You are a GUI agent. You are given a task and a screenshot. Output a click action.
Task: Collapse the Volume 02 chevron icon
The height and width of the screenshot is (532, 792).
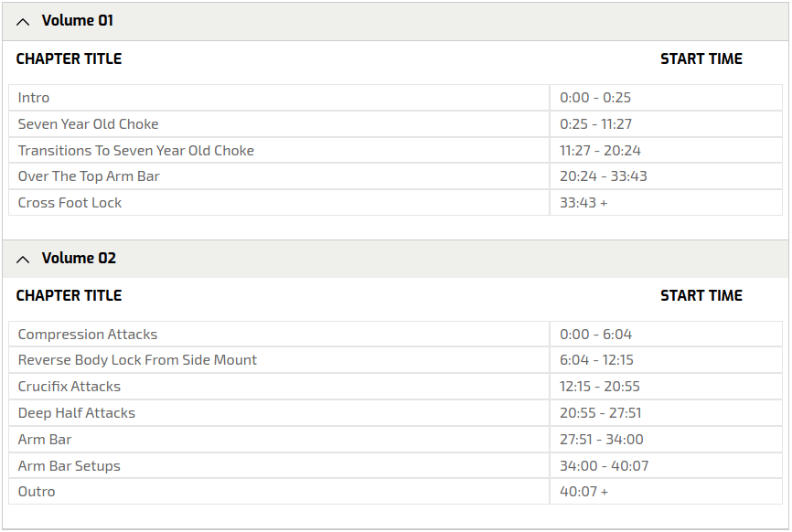tap(23, 259)
